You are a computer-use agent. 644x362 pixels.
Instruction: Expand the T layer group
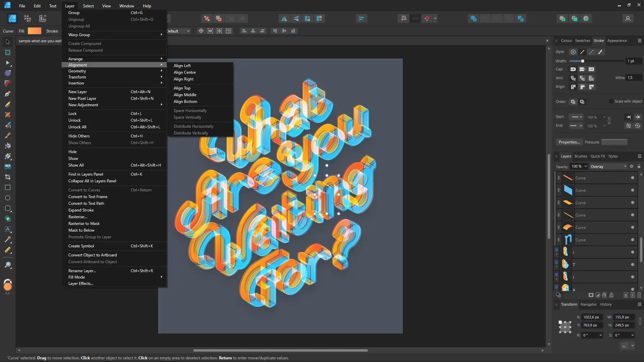[x=556, y=266]
